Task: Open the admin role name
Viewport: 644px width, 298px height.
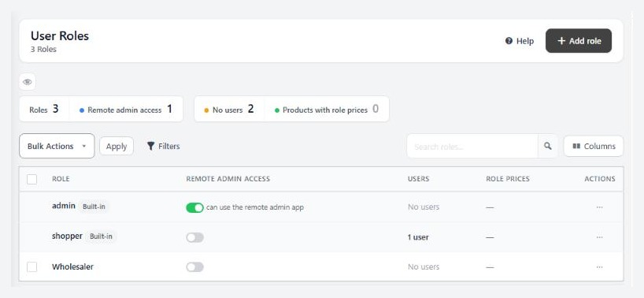Action: [64, 206]
